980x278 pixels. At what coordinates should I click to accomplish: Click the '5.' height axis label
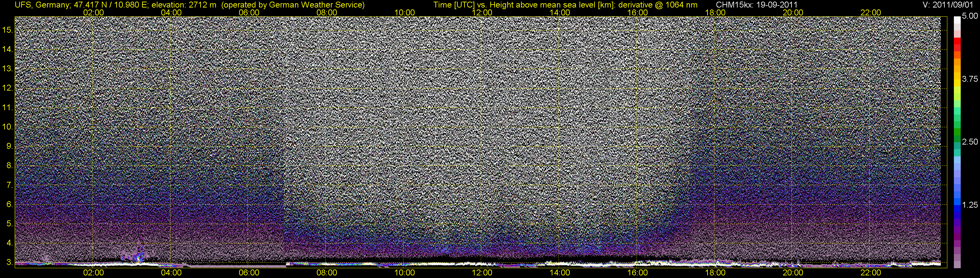pyautogui.click(x=9, y=223)
